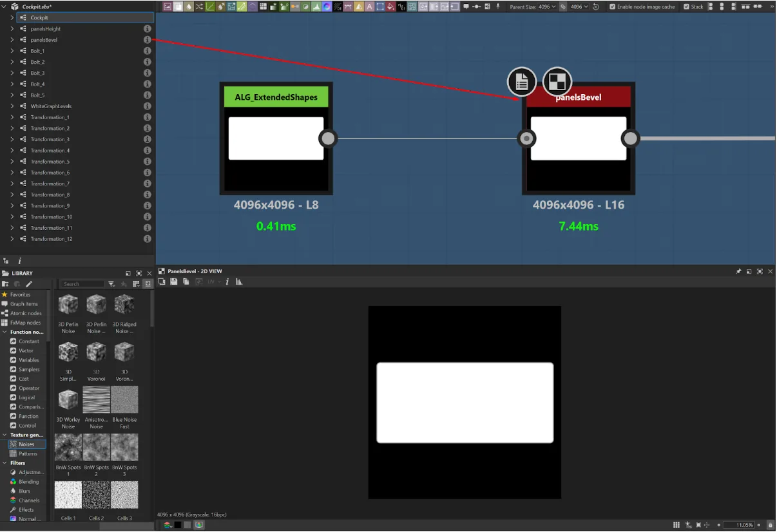777x532 pixels.
Task: Save the 2D view image using the floppy icon
Action: pos(174,281)
